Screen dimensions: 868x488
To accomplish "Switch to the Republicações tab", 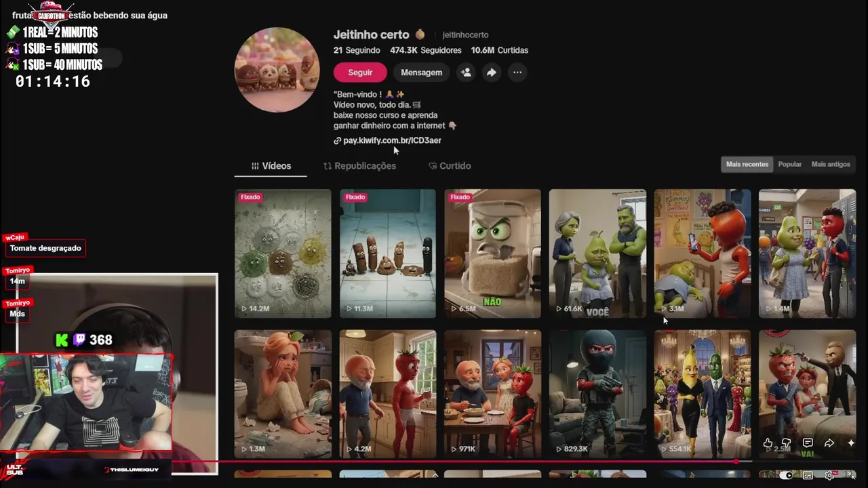I will pos(359,166).
